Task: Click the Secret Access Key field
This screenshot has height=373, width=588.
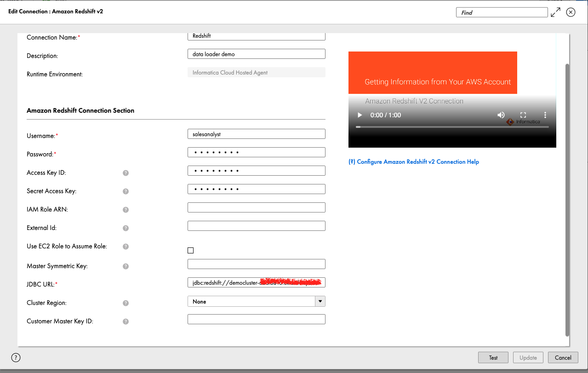Action: pyautogui.click(x=257, y=189)
